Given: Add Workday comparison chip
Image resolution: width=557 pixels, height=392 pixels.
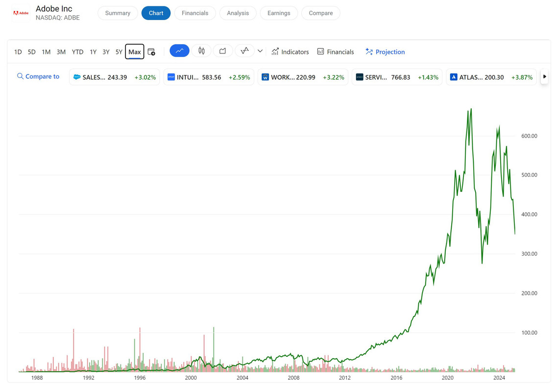Looking at the screenshot, I should pos(303,77).
